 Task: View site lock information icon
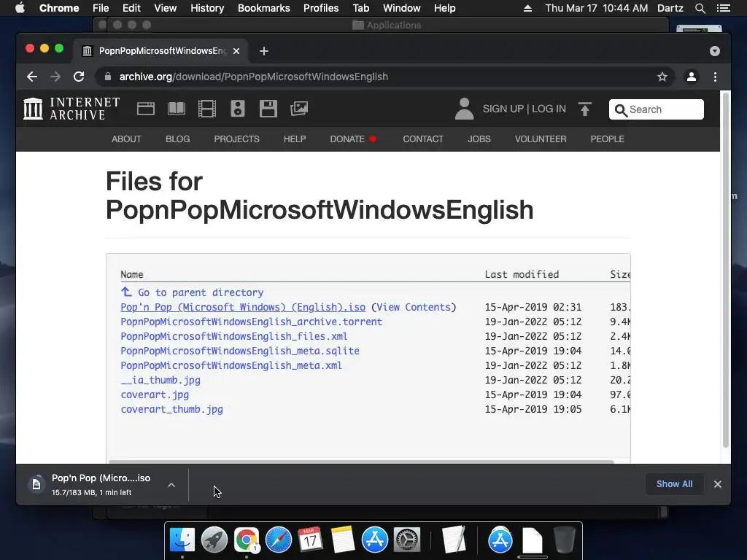[x=108, y=77]
